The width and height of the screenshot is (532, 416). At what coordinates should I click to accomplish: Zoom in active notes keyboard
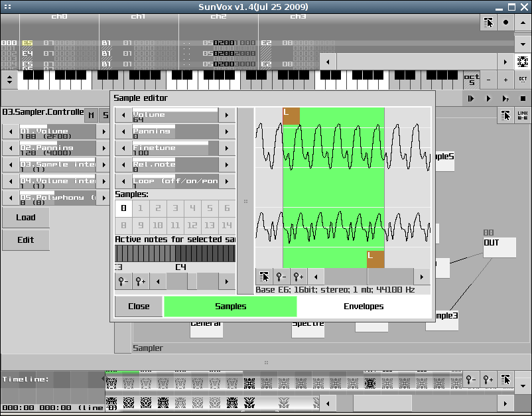tap(141, 281)
